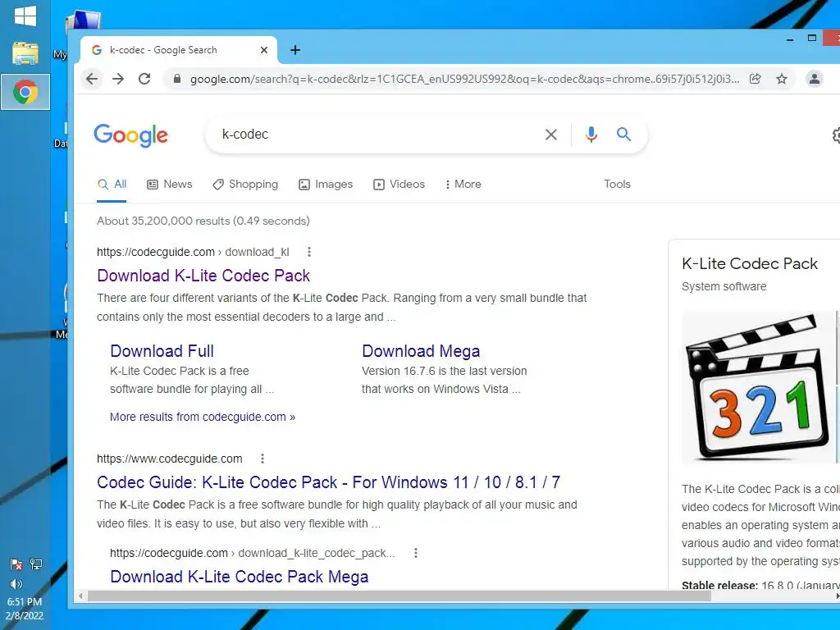Click the https://www.codecguide.com URL text
This screenshot has height=630, width=840.
(169, 459)
